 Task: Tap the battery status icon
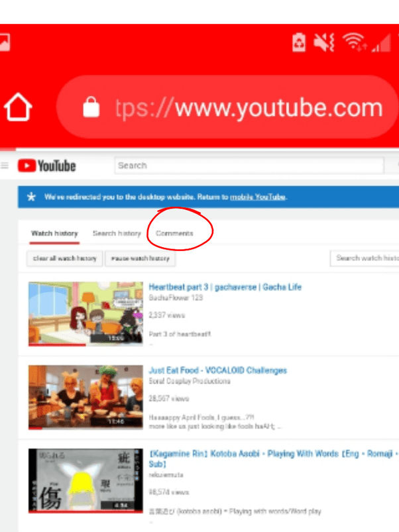coord(298,43)
